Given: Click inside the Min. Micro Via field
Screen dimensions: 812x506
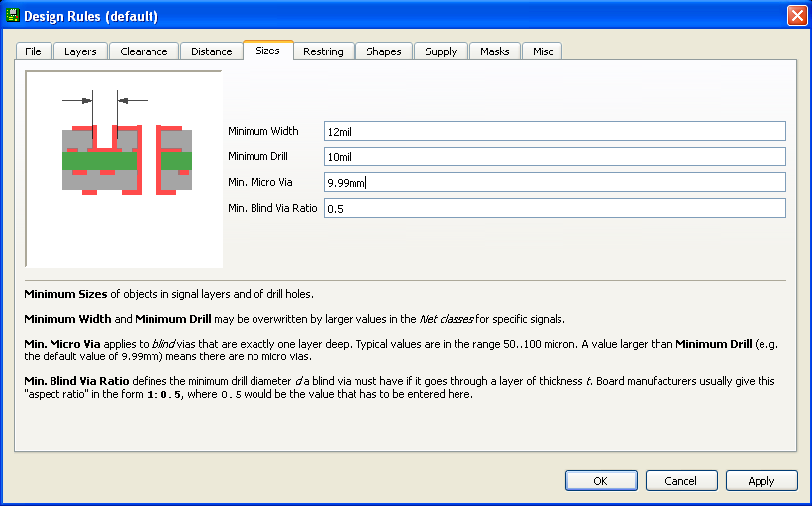Looking at the screenshot, I should [554, 182].
